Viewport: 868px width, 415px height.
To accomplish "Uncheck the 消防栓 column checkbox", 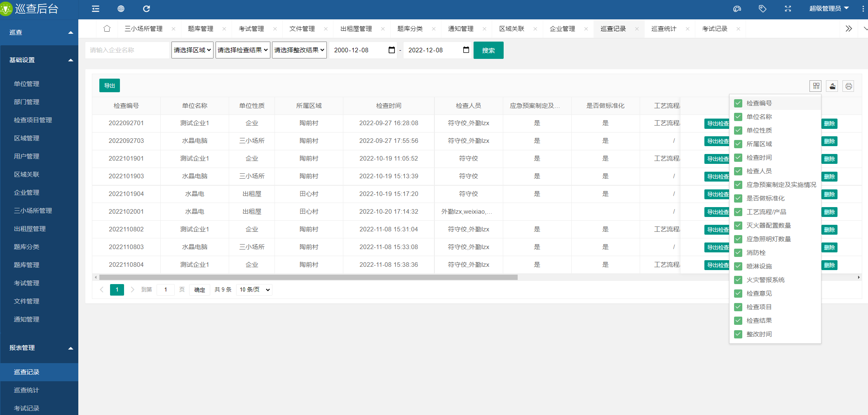I will 738,253.
